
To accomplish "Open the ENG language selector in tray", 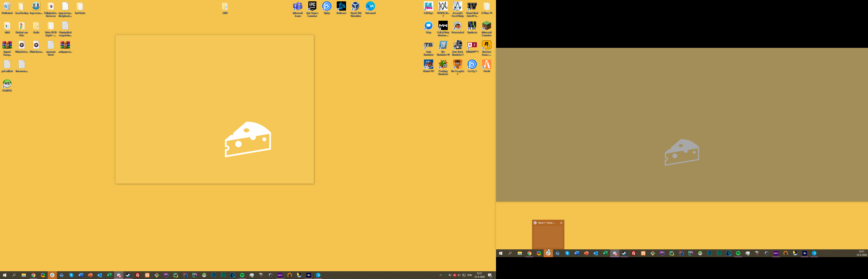I will click(x=469, y=275).
